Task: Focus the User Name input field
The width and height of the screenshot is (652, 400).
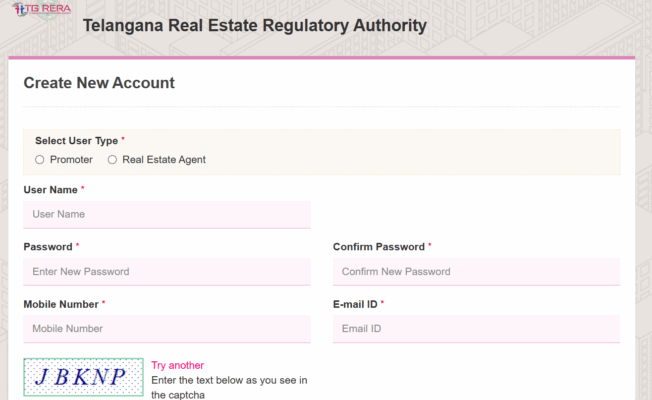Action: coord(167,214)
